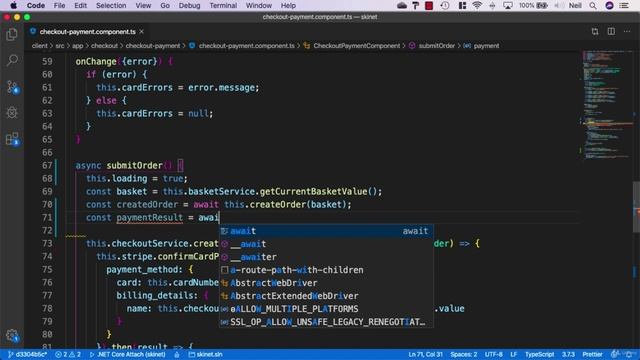This screenshot has height=360, width=640.
Task: Click the Time Machine clock icon
Action: 445,5
